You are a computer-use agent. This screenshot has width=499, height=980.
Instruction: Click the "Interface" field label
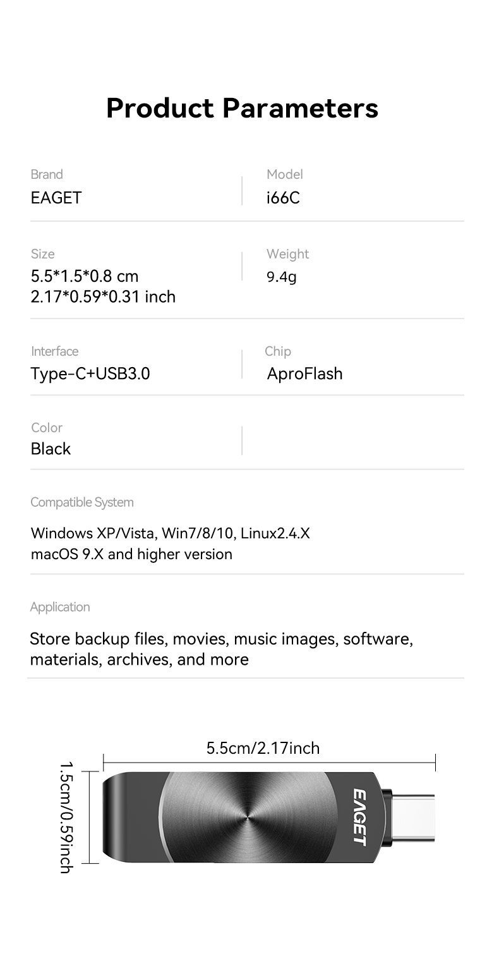coord(55,351)
